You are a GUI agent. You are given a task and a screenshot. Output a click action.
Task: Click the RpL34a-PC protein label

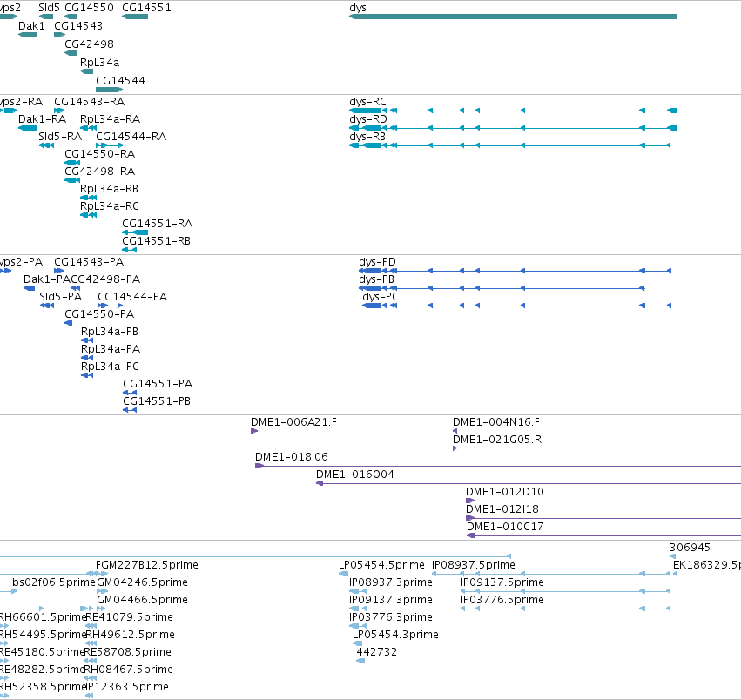(110, 367)
